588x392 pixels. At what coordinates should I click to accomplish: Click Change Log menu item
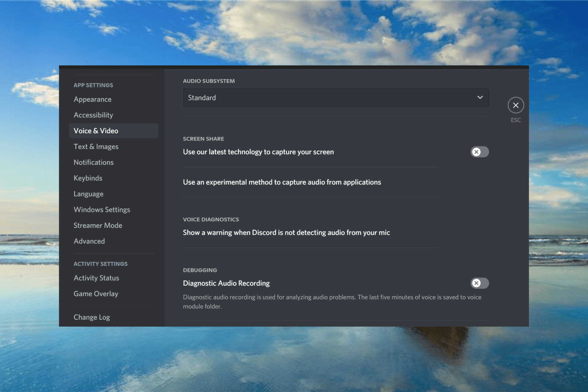92,317
